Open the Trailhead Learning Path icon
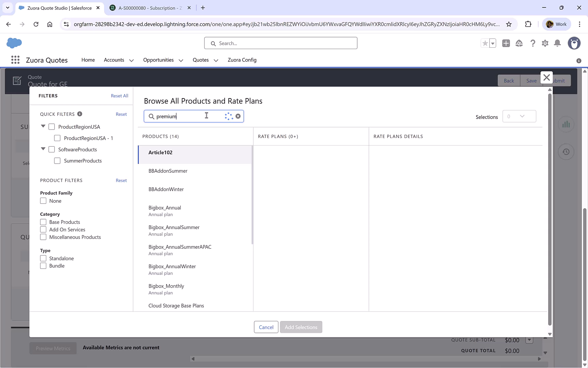 click(x=519, y=43)
